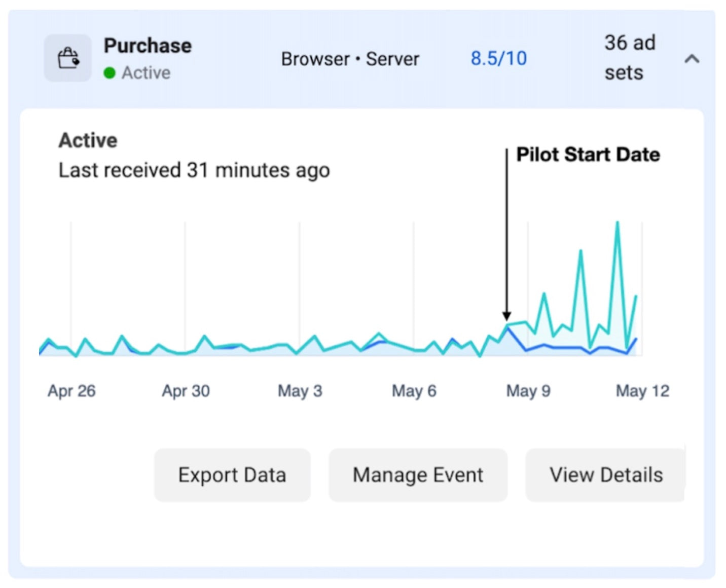Open the 8.5/10 match quality score

[498, 58]
